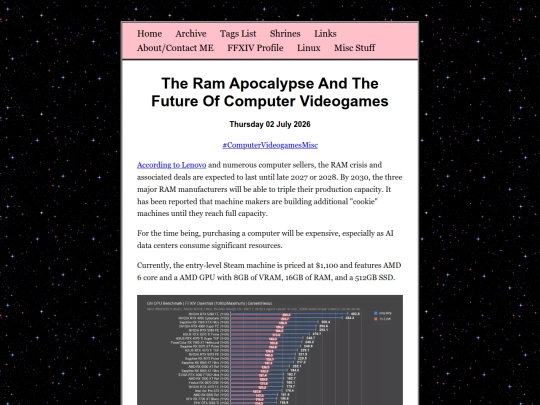Open the Links page
The width and height of the screenshot is (540, 405).
tap(325, 34)
